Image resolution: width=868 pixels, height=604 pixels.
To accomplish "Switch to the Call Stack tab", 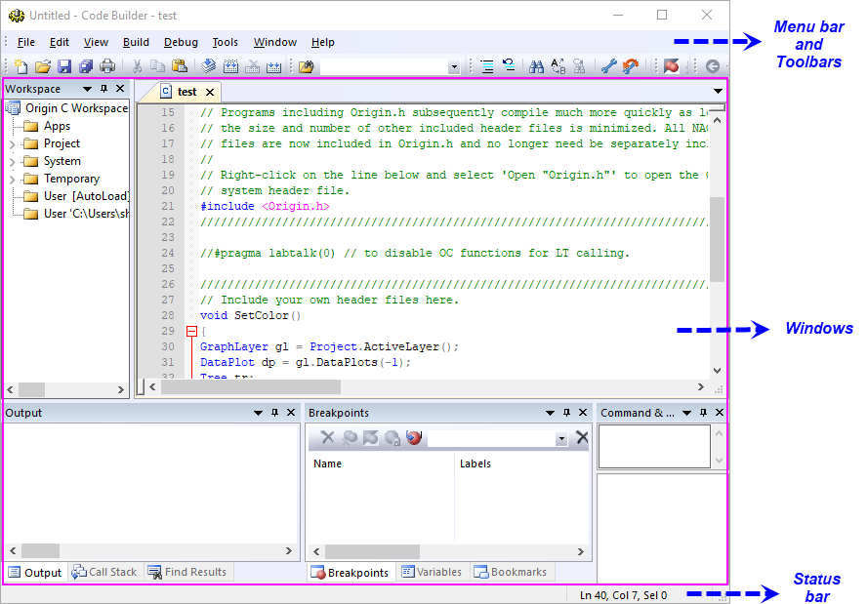I will click(103, 572).
